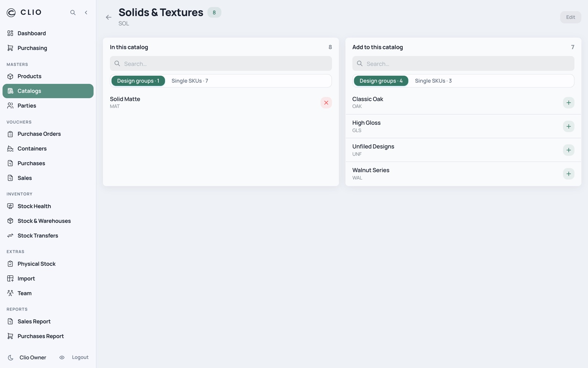This screenshot has width=588, height=368.
Task: View the Purchases vouchers
Action: tap(48, 163)
